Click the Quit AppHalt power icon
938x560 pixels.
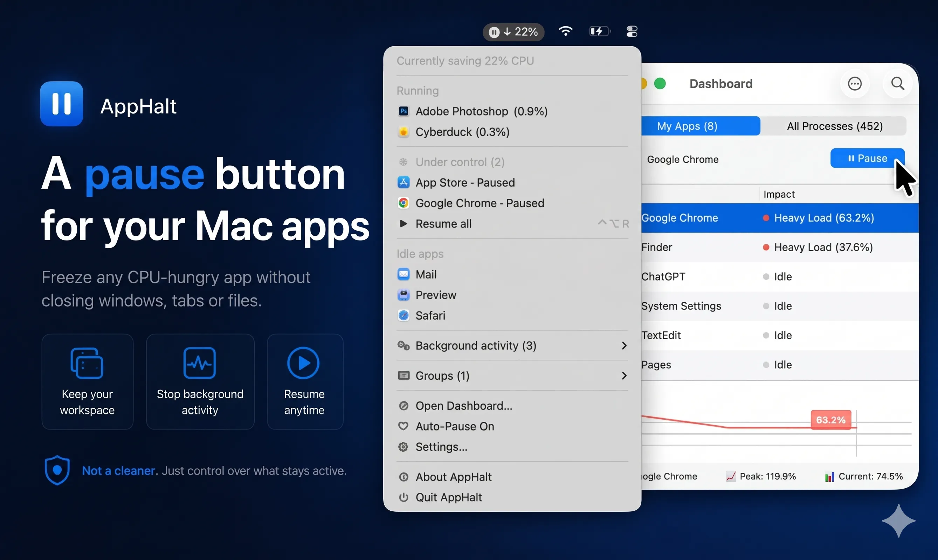coord(403,497)
